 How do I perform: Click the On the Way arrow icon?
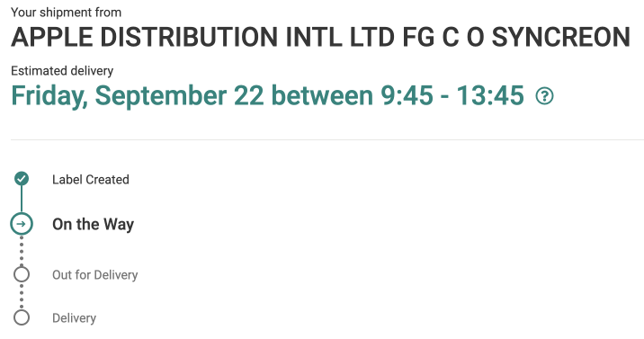[x=22, y=224]
